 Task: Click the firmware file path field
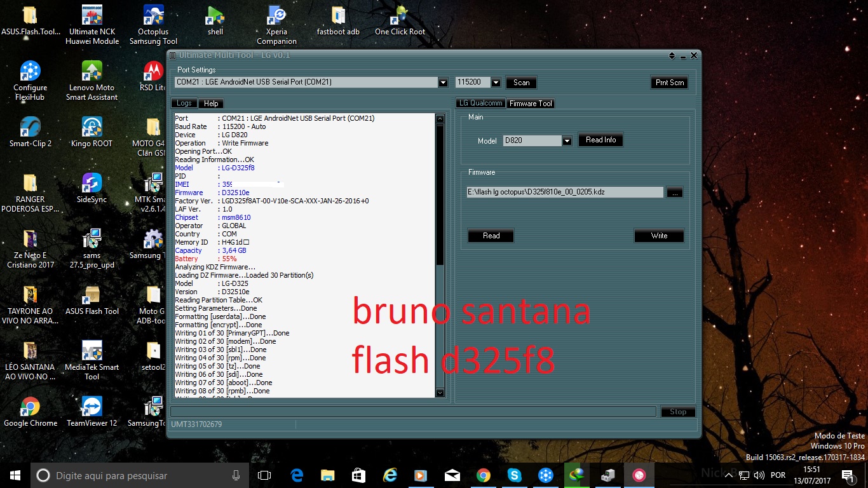pos(566,192)
